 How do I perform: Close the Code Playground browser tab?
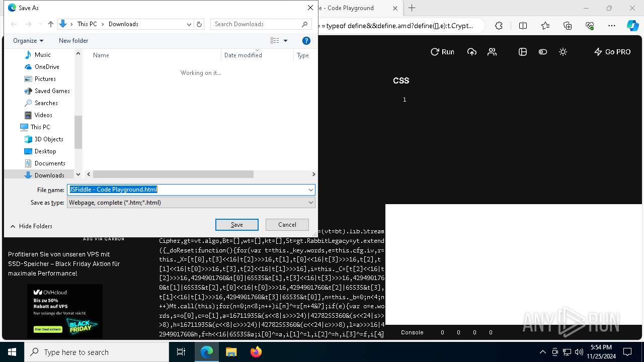pos(395,8)
